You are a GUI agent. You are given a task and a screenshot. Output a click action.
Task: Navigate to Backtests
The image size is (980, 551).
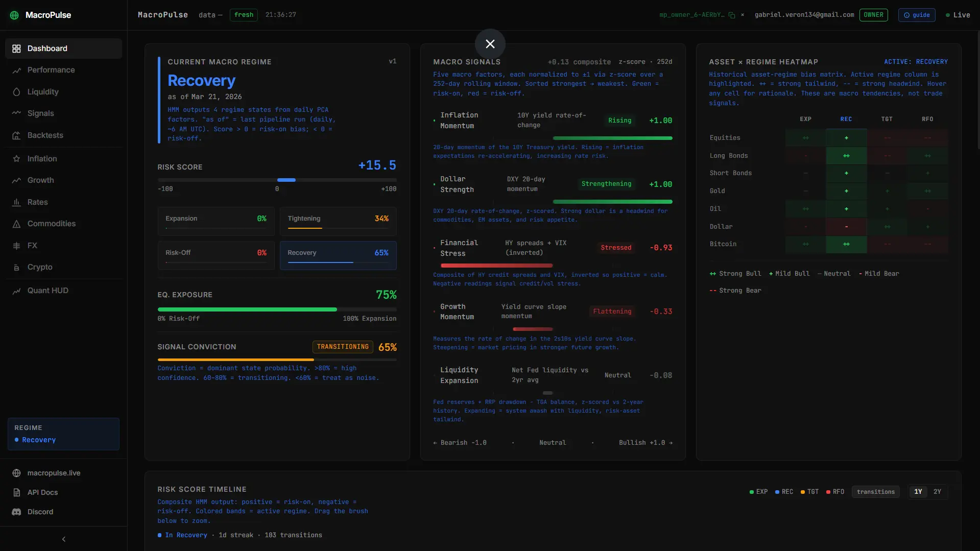click(63, 135)
